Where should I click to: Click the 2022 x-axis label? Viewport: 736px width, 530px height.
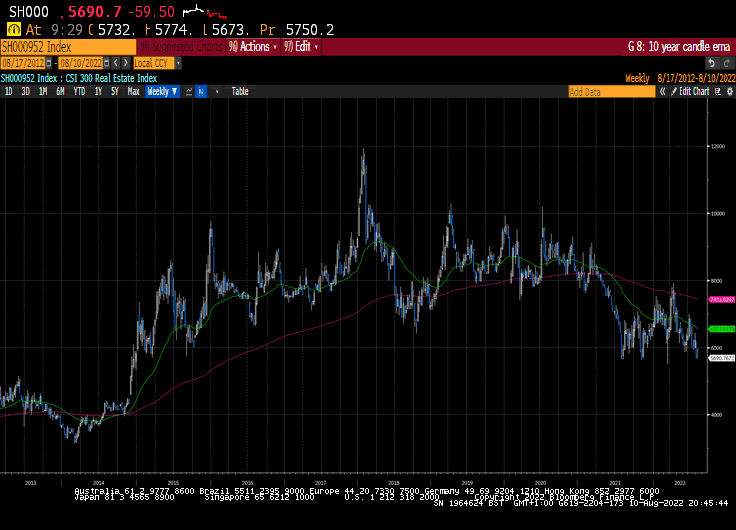679,483
